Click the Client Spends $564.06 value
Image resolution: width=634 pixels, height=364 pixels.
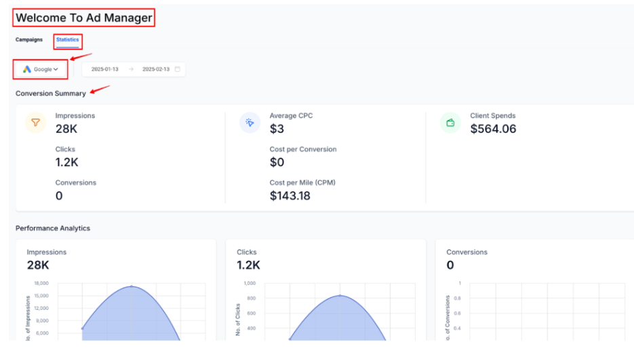click(x=493, y=129)
